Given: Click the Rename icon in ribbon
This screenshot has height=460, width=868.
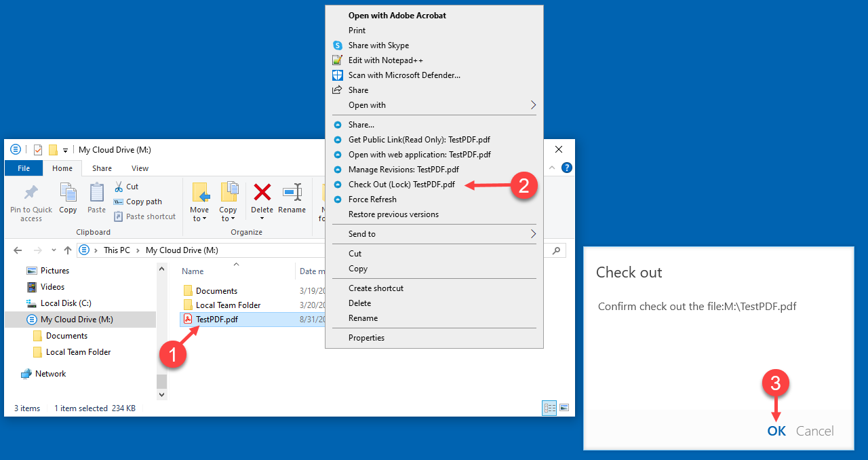Looking at the screenshot, I should tap(292, 192).
